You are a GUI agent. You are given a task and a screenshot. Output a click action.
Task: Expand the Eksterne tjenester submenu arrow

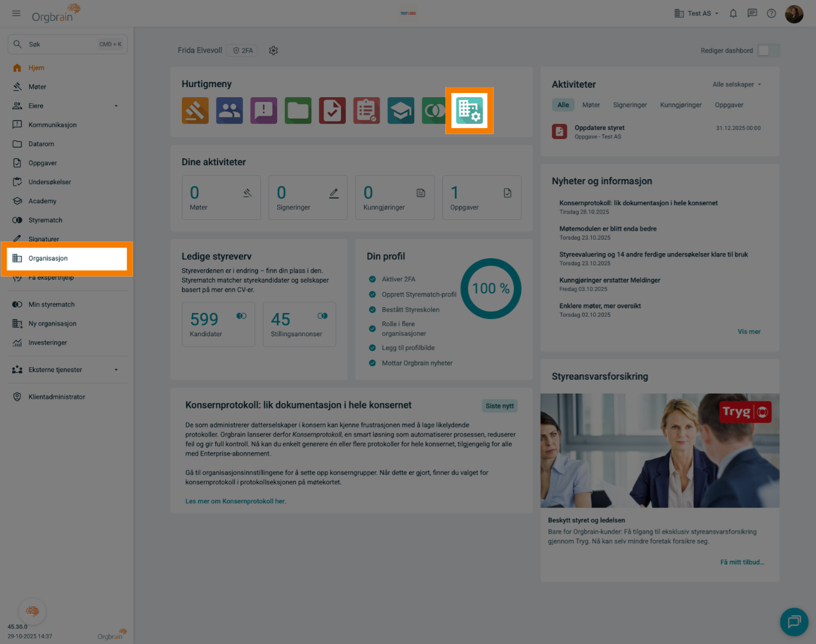point(116,370)
